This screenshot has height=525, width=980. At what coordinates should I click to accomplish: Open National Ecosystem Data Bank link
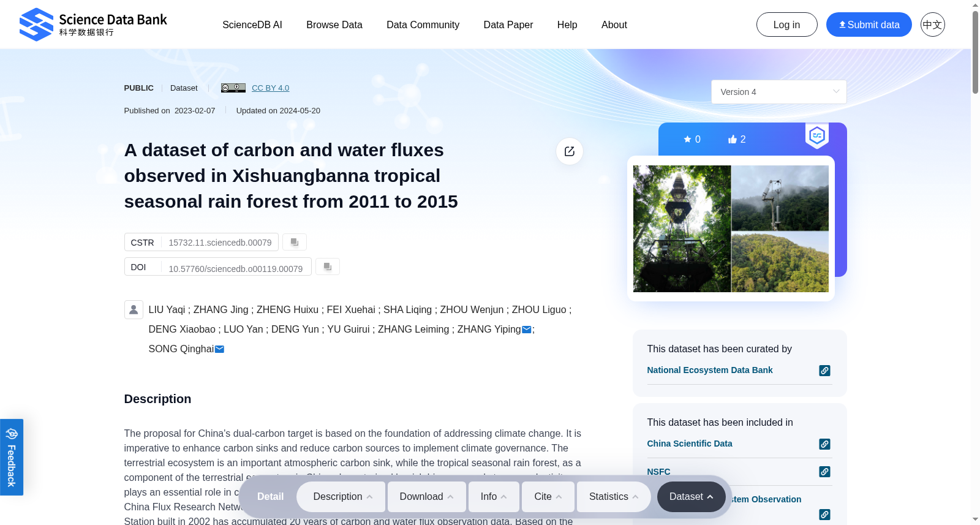point(709,370)
